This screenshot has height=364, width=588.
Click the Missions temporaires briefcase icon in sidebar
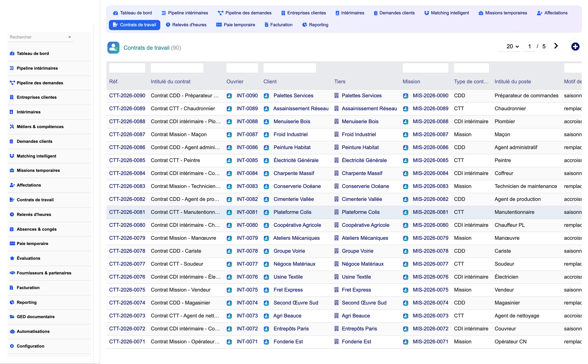pyautogui.click(x=12, y=170)
